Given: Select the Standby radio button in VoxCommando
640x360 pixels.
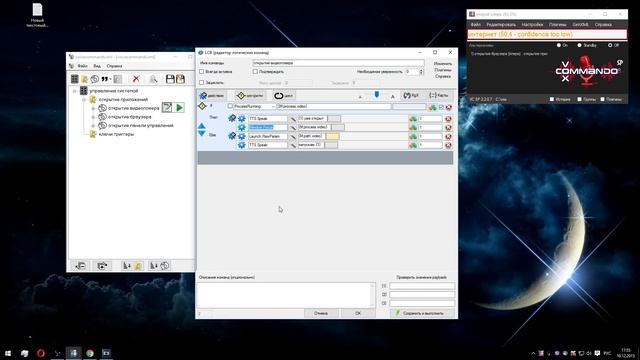Looking at the screenshot, I should (x=579, y=45).
